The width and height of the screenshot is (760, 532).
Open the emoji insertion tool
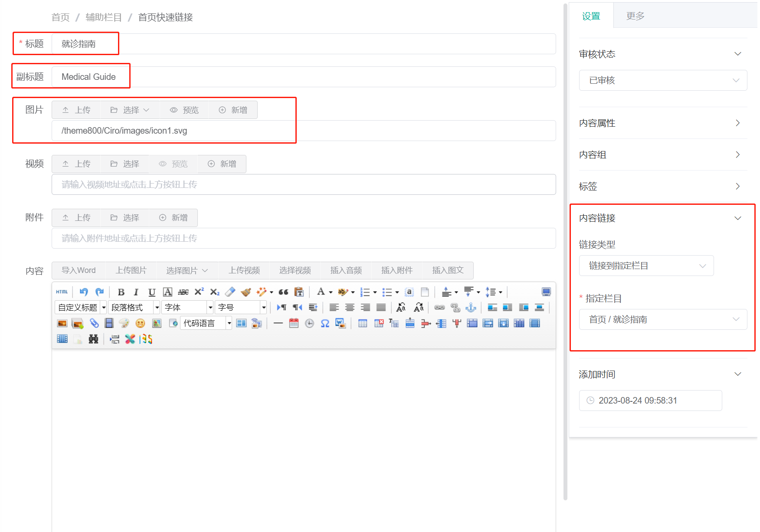pyautogui.click(x=141, y=323)
